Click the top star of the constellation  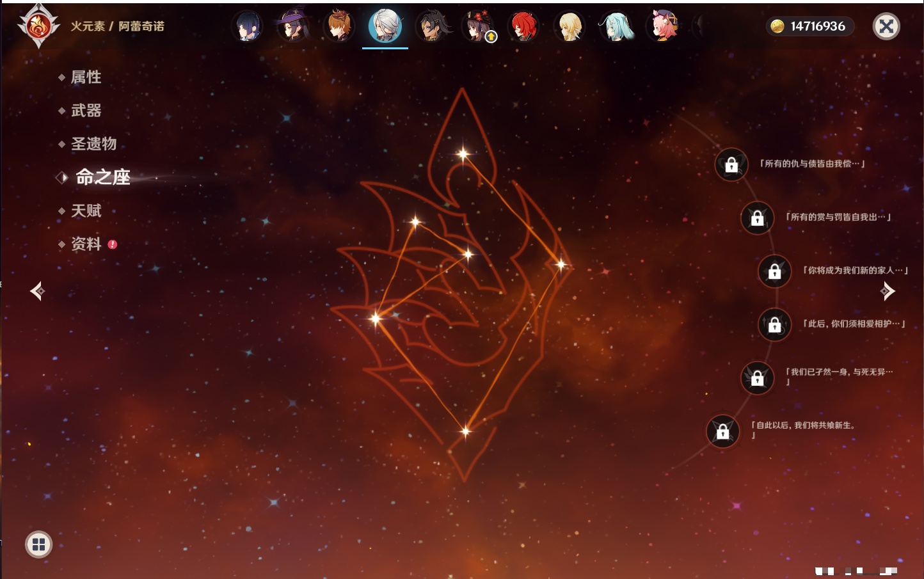click(x=463, y=154)
